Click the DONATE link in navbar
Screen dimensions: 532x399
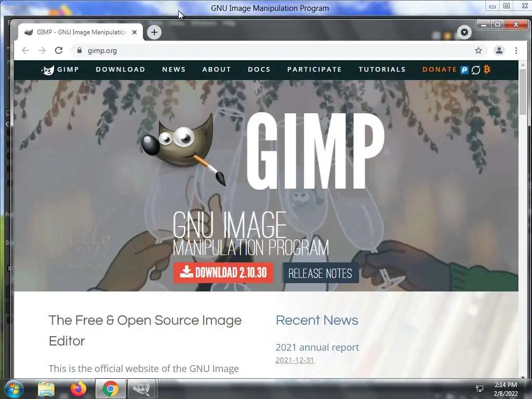click(x=440, y=70)
